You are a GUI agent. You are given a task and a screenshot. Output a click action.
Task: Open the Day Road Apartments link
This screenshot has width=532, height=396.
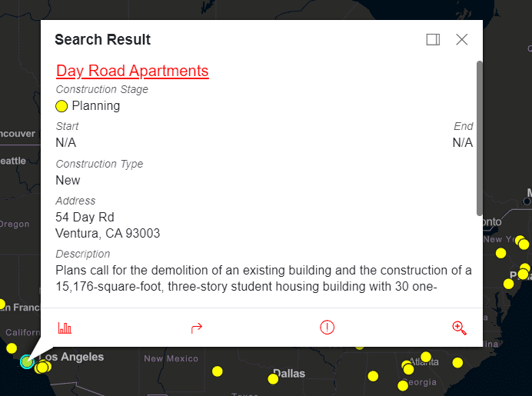[x=132, y=71]
